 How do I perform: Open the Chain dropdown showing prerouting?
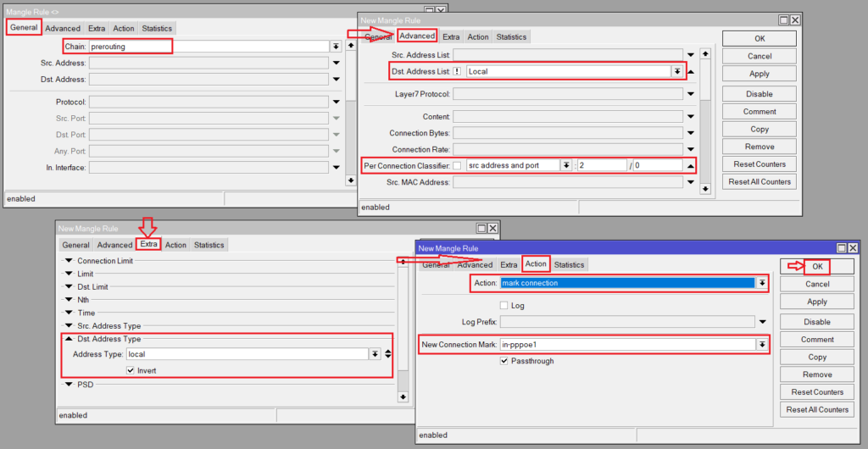(337, 47)
